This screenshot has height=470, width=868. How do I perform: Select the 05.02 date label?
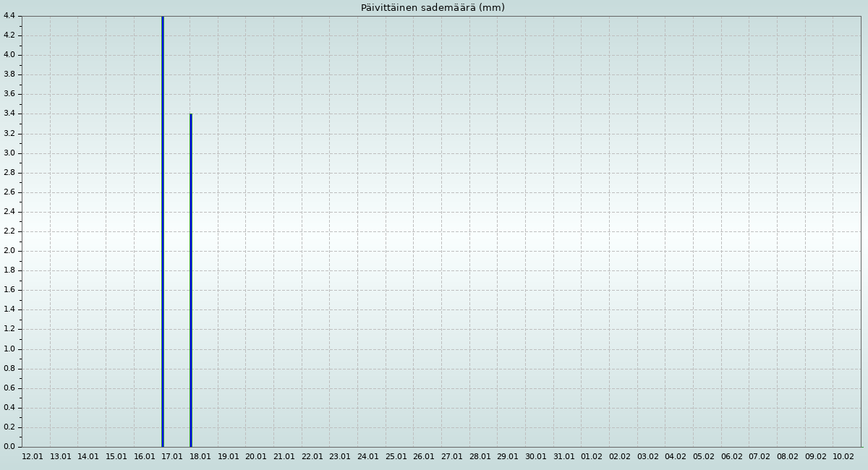704,457
